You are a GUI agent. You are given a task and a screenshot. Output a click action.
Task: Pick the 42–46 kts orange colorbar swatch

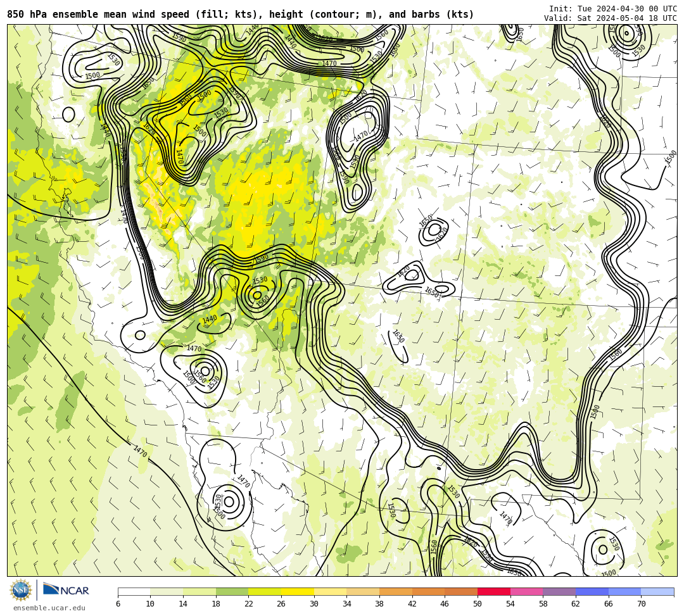428,591
